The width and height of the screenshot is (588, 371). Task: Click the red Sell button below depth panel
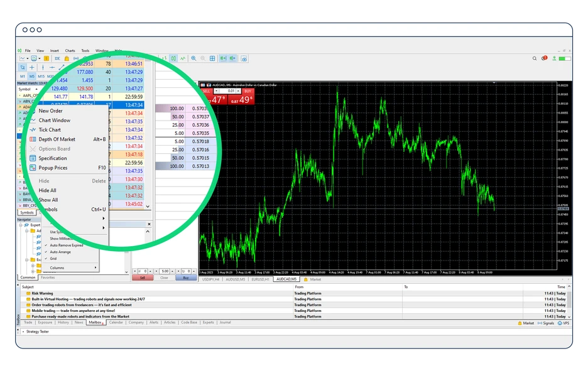(143, 277)
